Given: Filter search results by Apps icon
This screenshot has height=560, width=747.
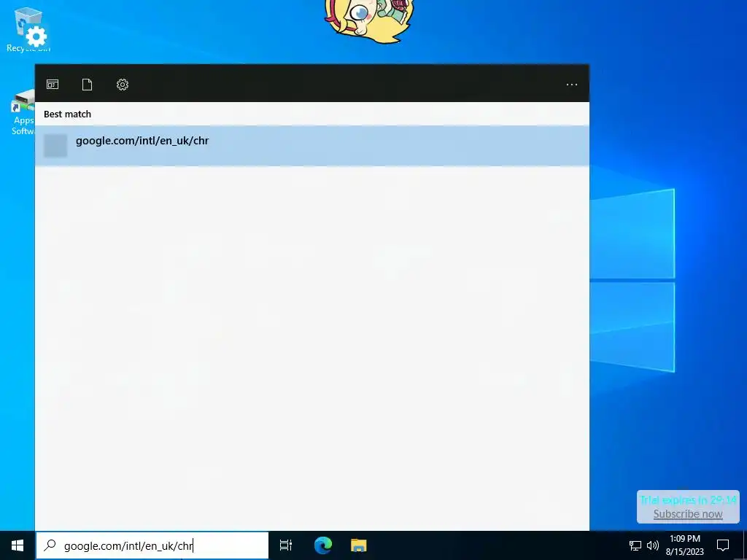Looking at the screenshot, I should (x=53, y=85).
